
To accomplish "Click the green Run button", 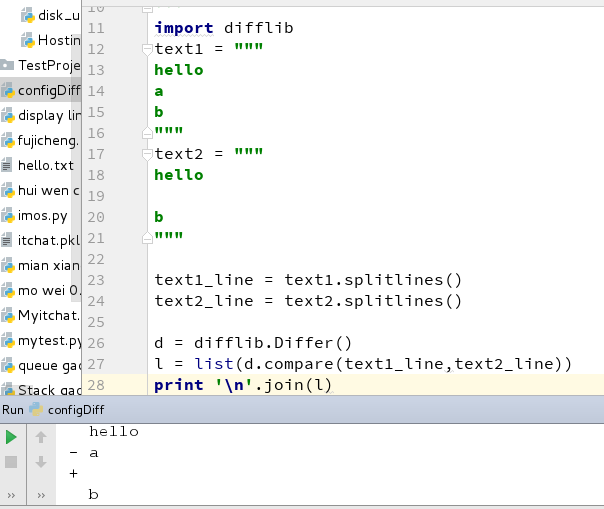I will [x=11, y=437].
